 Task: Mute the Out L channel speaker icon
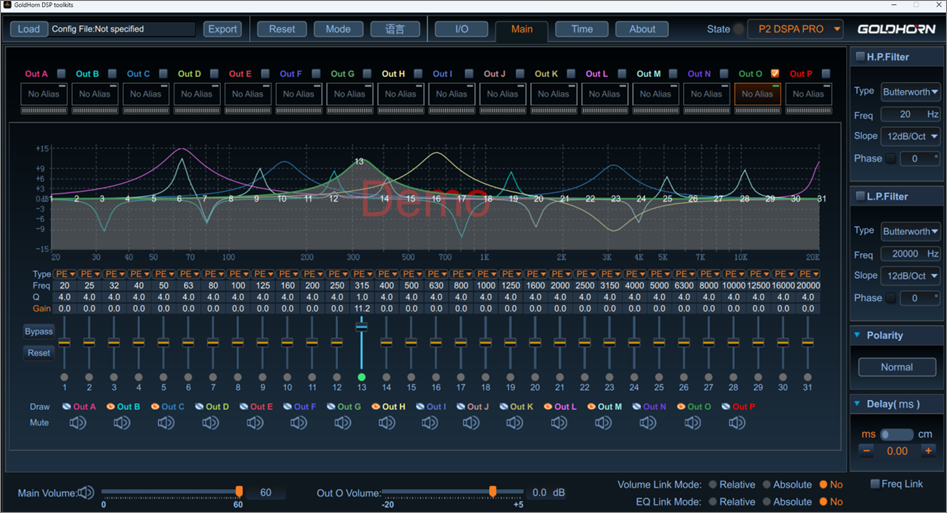click(559, 423)
